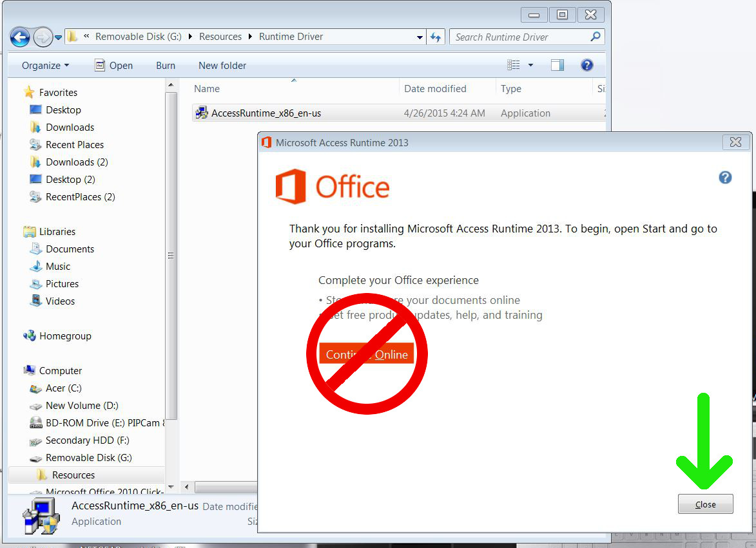
Task: Open the Acer (C:) drive
Action: click(64, 388)
